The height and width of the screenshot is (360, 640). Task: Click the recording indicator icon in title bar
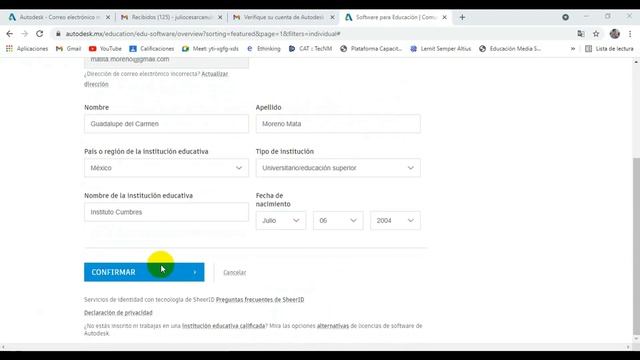coord(565,17)
